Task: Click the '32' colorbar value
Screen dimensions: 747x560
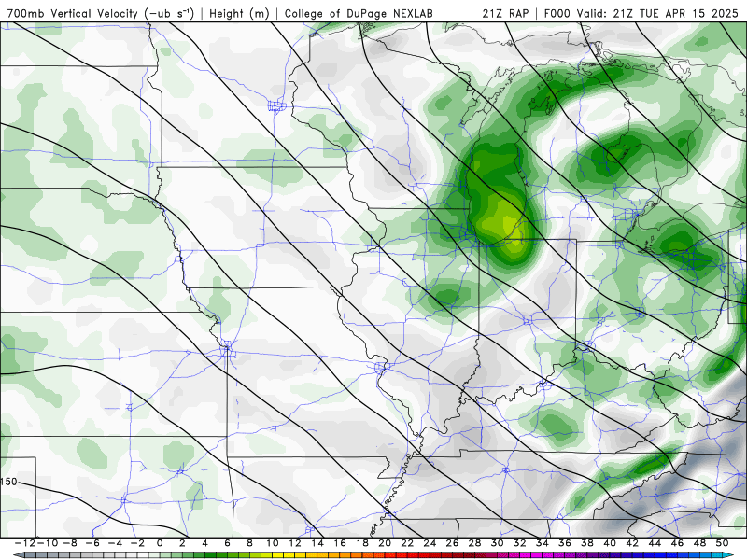Action: point(520,543)
